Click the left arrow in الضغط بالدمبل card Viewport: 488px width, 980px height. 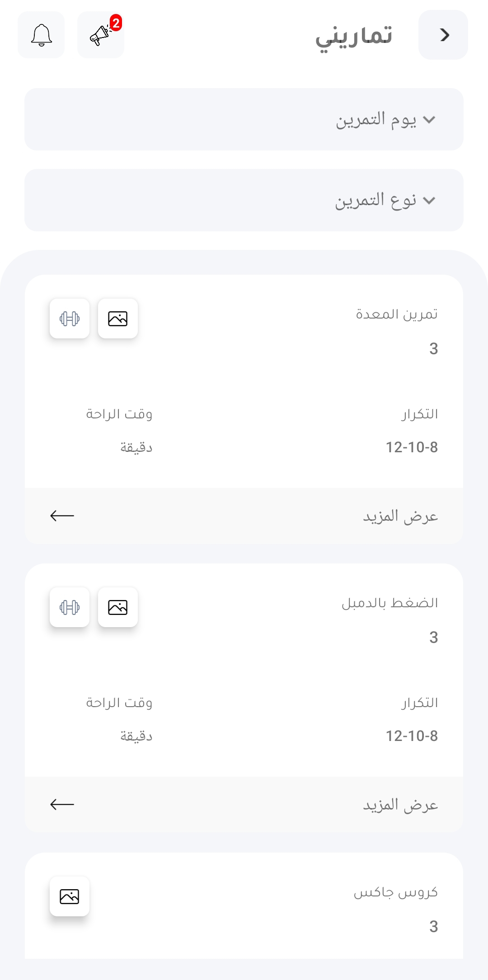[62, 804]
